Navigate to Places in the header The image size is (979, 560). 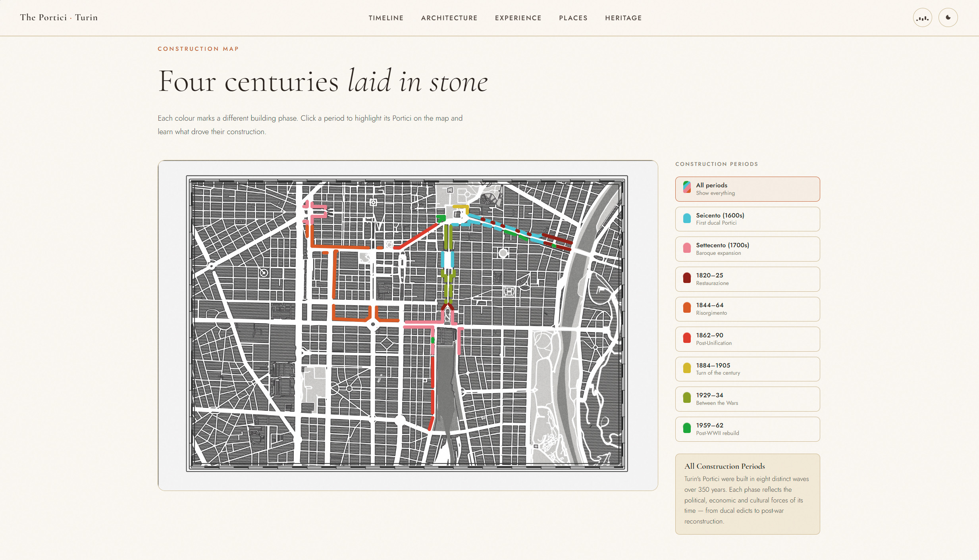573,18
